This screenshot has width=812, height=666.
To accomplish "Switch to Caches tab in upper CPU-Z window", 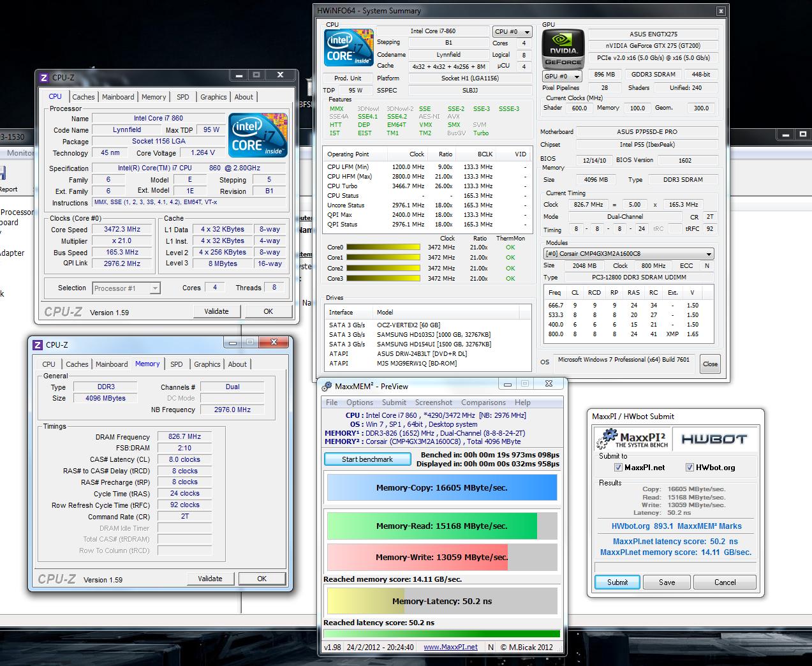I will [x=83, y=97].
